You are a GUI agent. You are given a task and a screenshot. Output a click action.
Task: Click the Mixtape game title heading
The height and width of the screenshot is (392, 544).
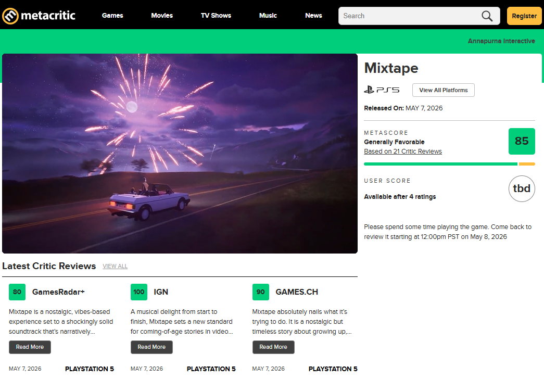click(391, 68)
